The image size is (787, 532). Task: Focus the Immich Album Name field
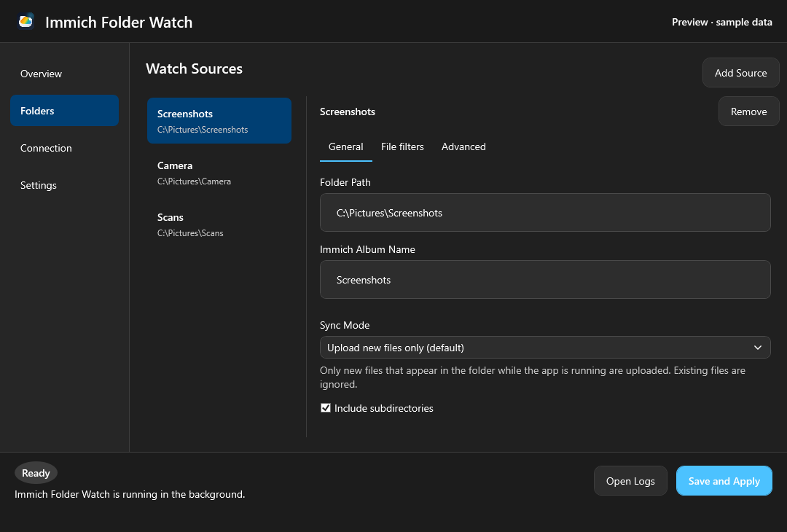(x=545, y=280)
